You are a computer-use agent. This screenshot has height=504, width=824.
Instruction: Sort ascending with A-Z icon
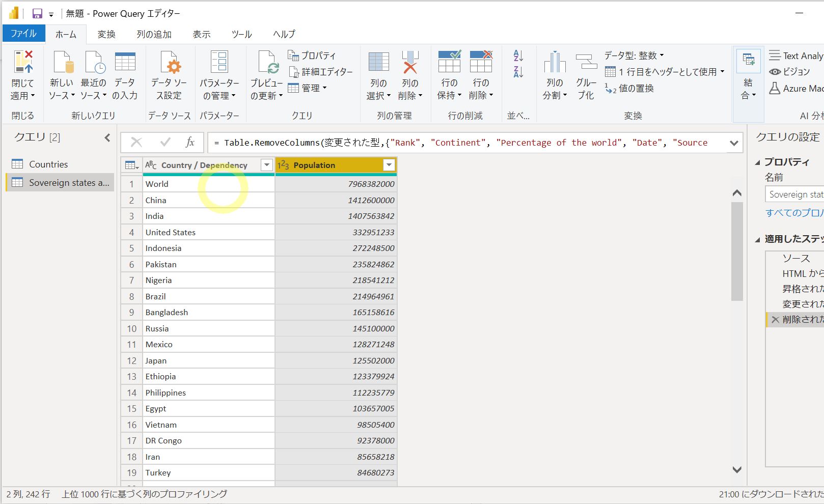(x=518, y=55)
